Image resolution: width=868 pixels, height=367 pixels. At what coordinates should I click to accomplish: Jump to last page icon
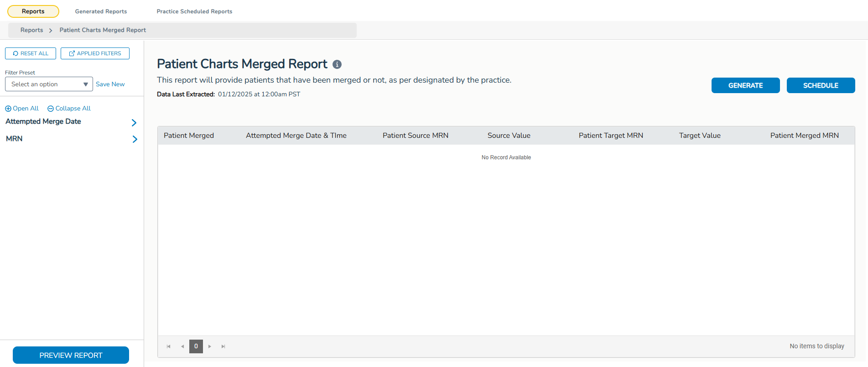click(223, 346)
